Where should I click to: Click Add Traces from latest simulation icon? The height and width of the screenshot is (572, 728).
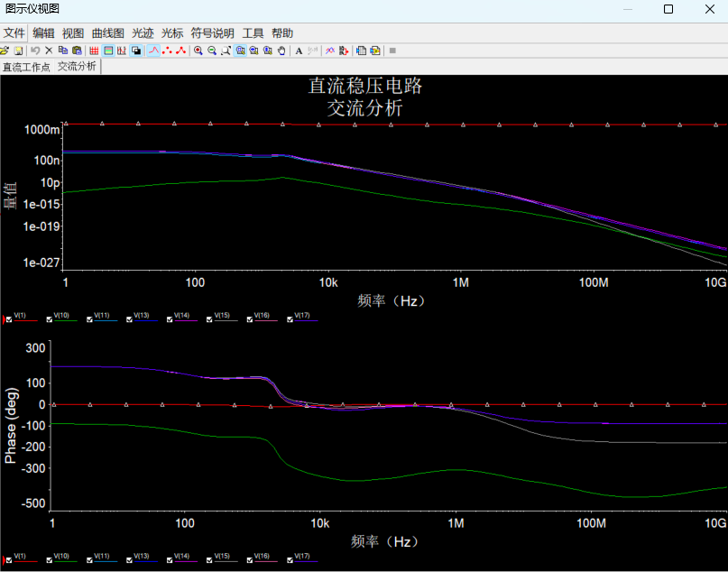point(344,51)
